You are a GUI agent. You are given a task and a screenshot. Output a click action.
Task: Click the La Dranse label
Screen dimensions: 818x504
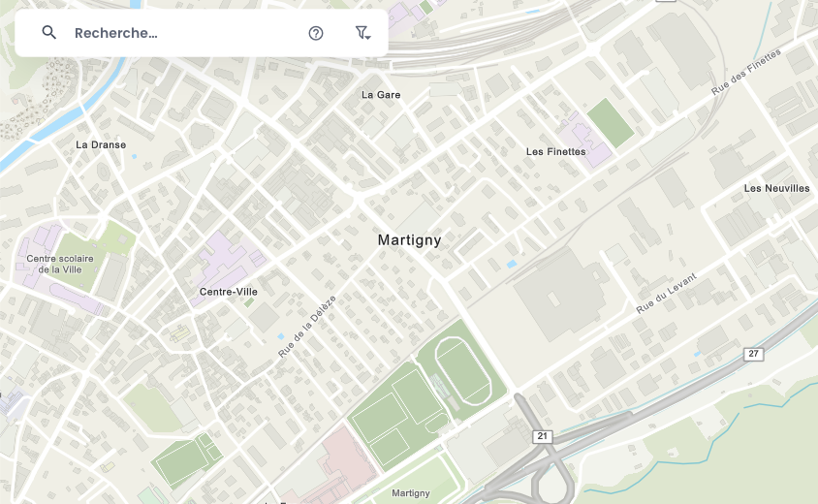click(x=101, y=145)
